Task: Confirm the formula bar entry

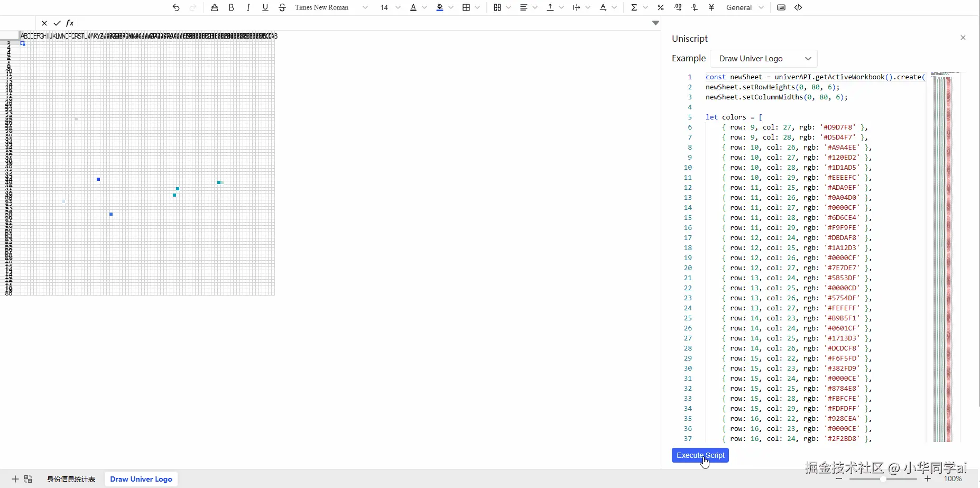Action: (57, 23)
